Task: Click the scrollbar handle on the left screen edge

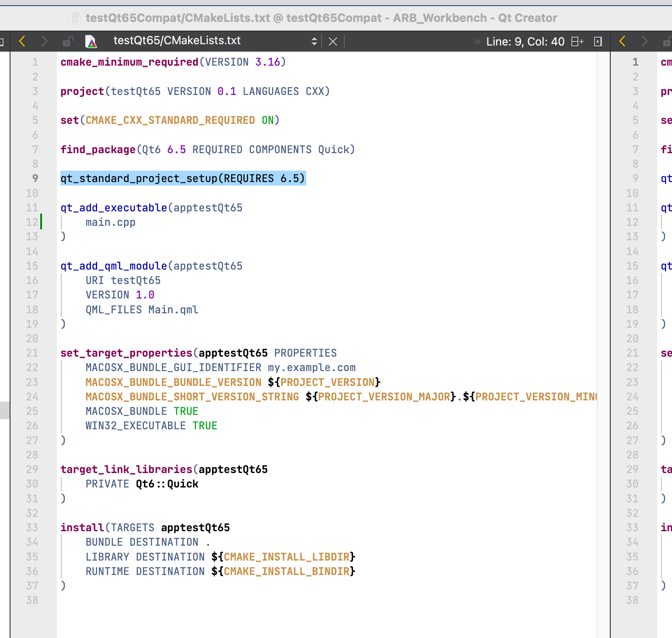Action: point(5,410)
